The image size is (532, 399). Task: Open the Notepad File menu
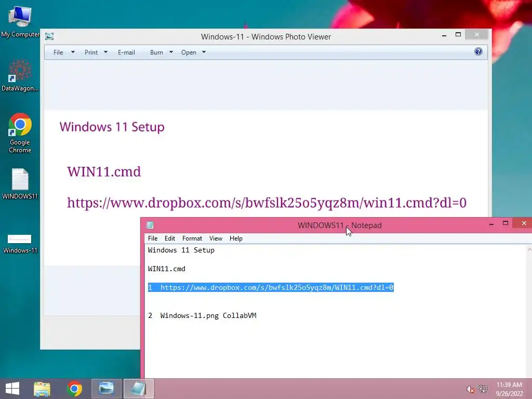point(153,238)
